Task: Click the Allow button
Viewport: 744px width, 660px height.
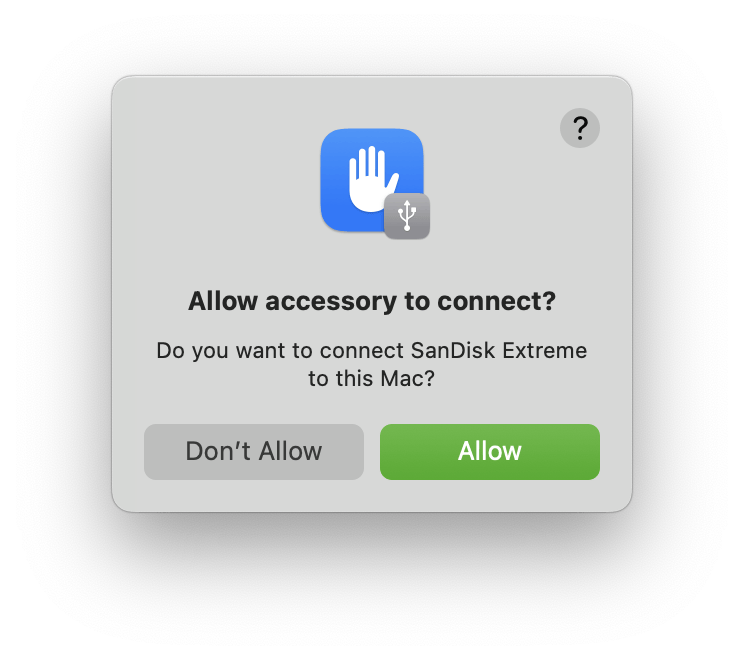Action: 490,452
